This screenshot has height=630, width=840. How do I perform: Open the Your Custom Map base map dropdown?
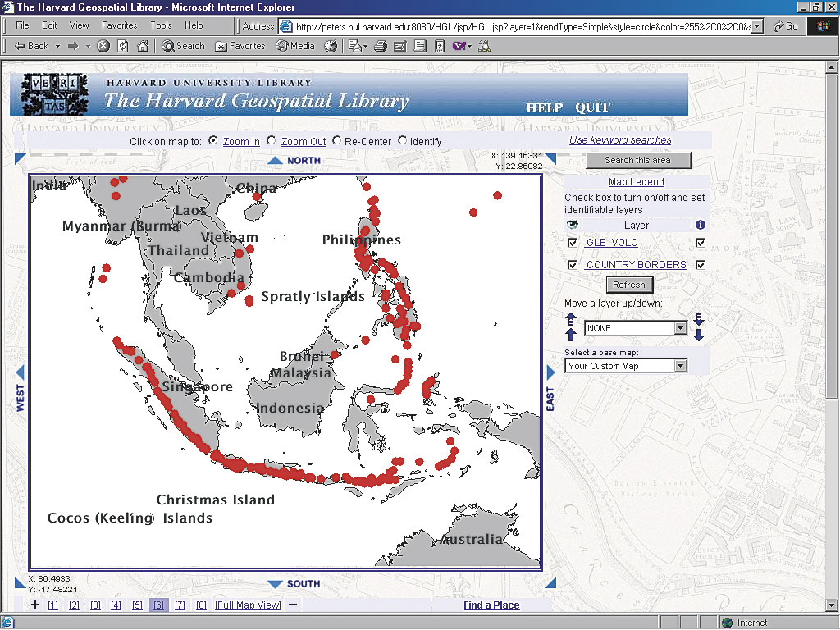pos(626,366)
